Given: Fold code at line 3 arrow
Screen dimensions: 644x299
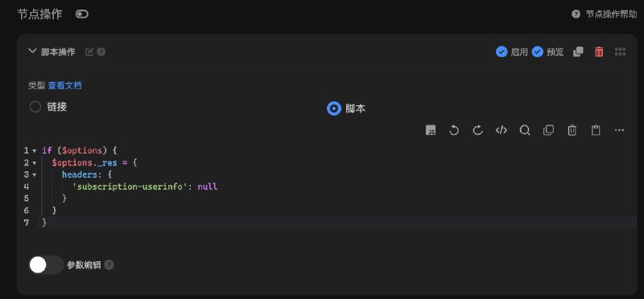Looking at the screenshot, I should pyautogui.click(x=34, y=174).
